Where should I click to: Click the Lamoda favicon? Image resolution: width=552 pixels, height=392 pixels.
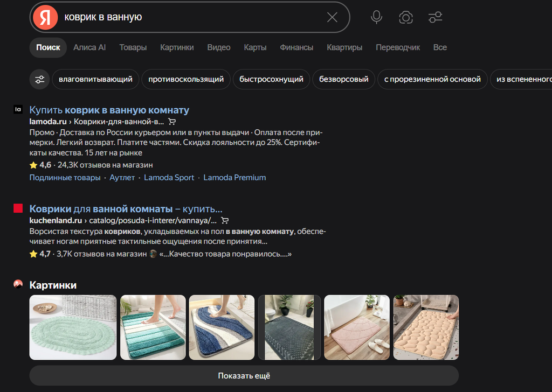tap(18, 109)
